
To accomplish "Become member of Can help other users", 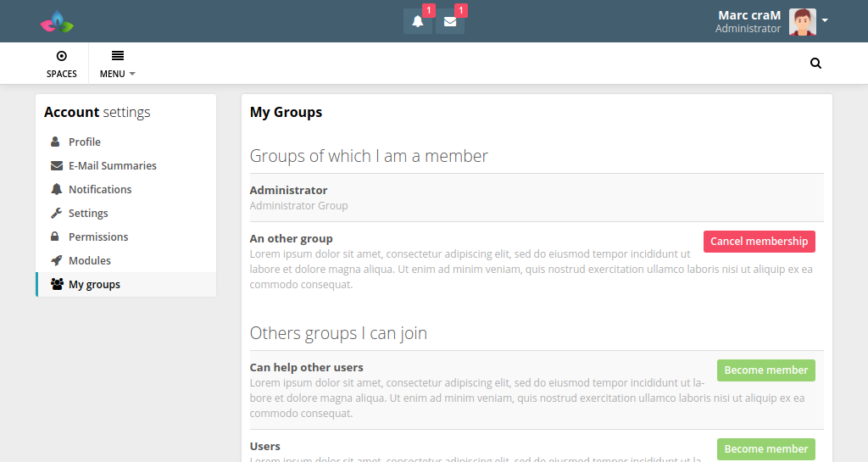I will [x=765, y=370].
